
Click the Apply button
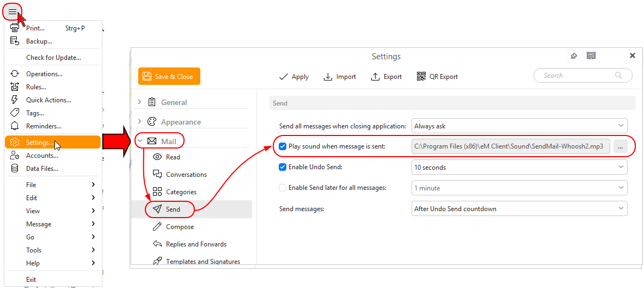294,77
